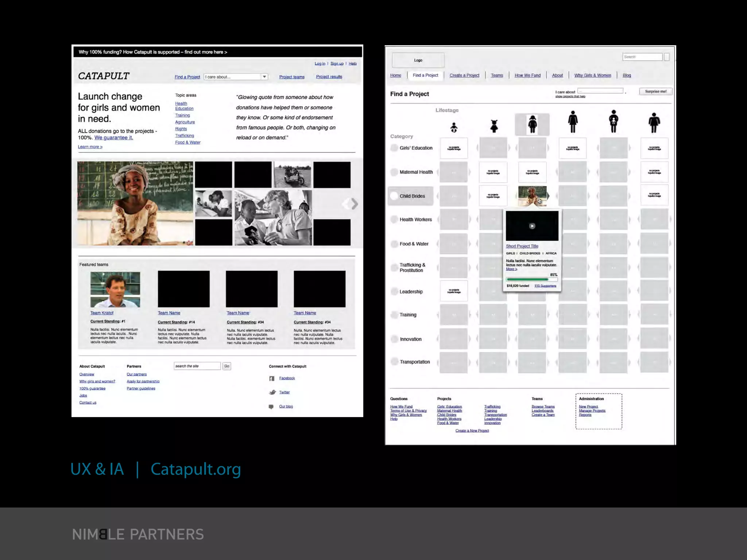Select Maternal Health category radio
The image size is (747, 560).
pyautogui.click(x=394, y=172)
